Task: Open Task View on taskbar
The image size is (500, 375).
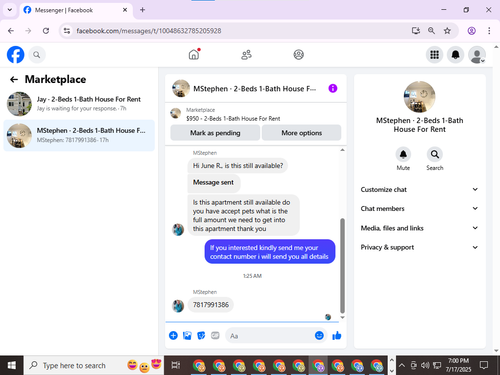Action: tap(175, 365)
